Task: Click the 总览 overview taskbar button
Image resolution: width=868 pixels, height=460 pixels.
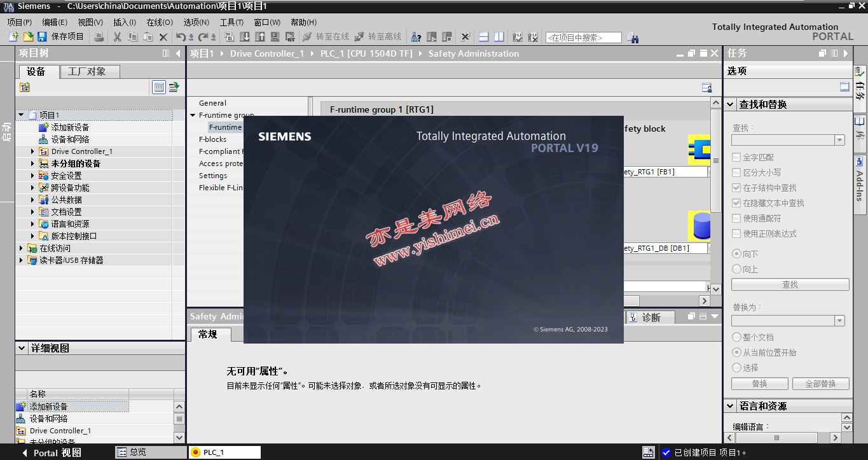Action: click(x=150, y=452)
